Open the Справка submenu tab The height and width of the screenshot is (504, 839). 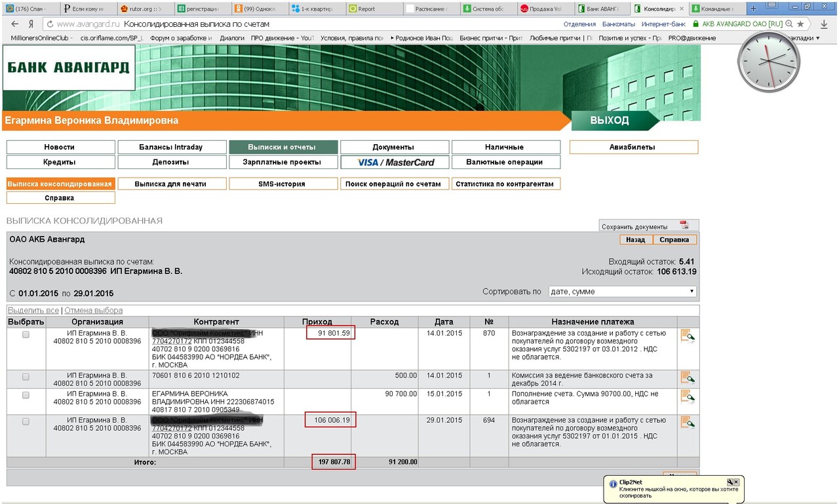coord(60,198)
